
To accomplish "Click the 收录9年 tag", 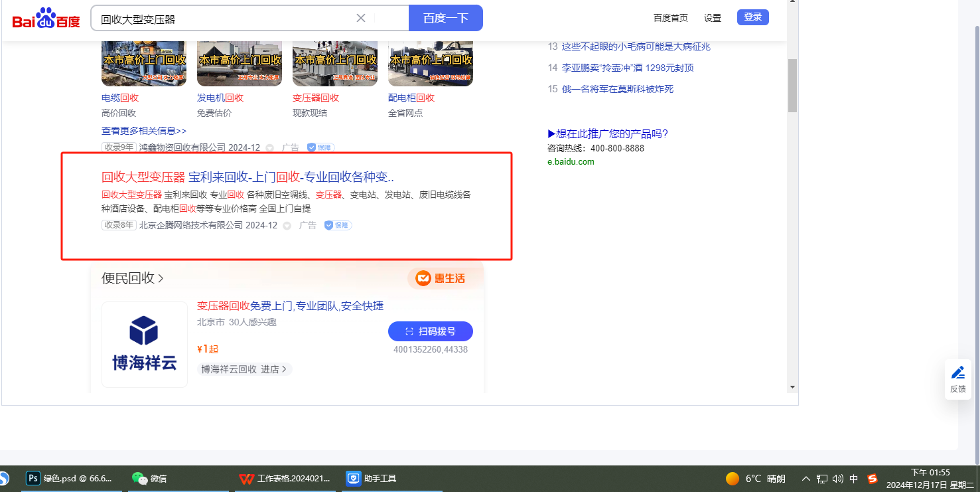I will click(119, 147).
